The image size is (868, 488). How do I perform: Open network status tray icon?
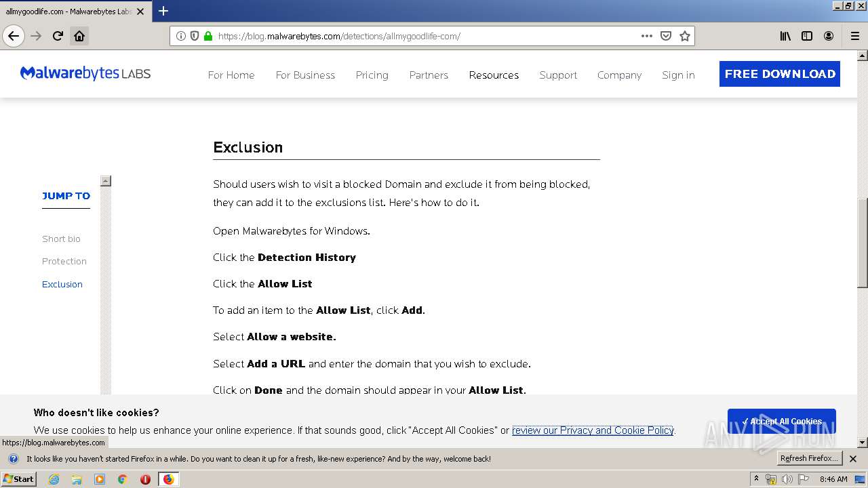pyautogui.click(x=771, y=479)
